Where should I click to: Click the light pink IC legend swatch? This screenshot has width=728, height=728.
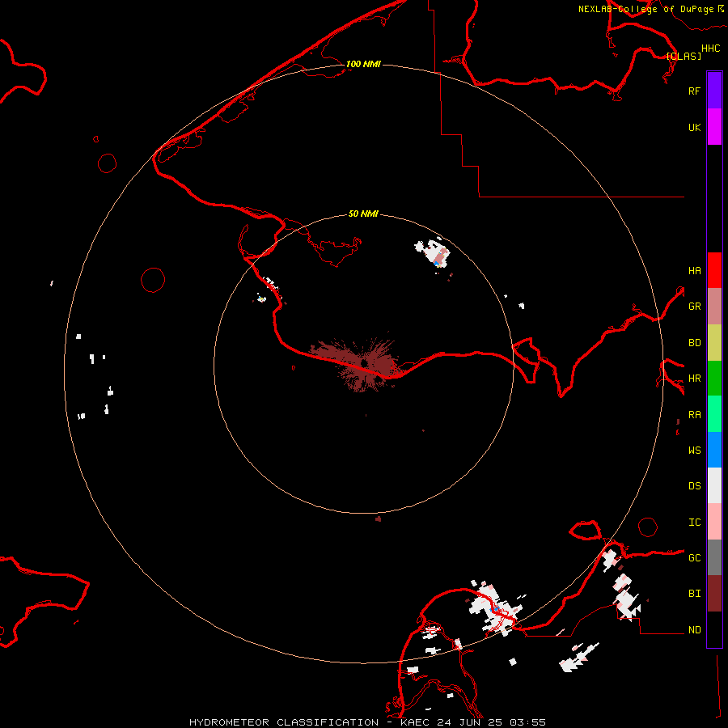coord(714,522)
